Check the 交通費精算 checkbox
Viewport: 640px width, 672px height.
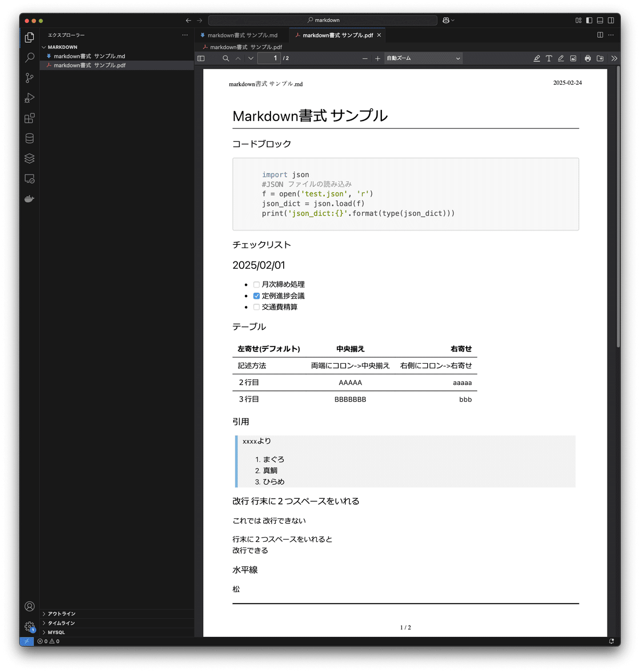[257, 307]
